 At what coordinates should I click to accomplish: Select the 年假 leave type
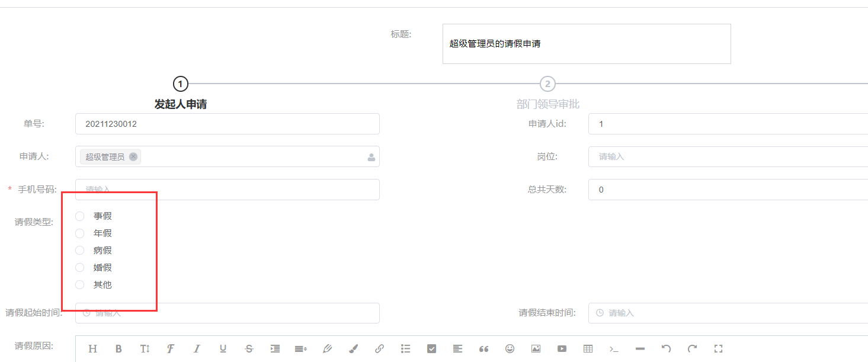[79, 233]
